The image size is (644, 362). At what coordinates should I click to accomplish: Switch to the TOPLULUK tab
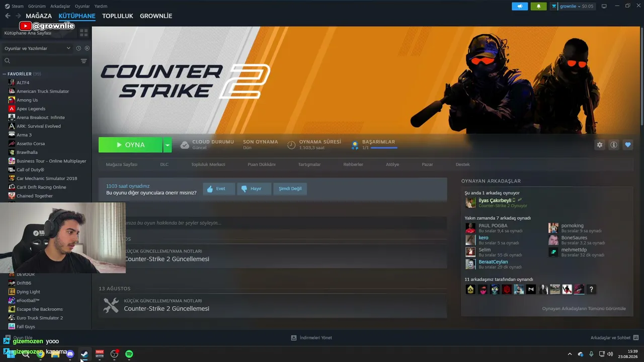coord(118,16)
